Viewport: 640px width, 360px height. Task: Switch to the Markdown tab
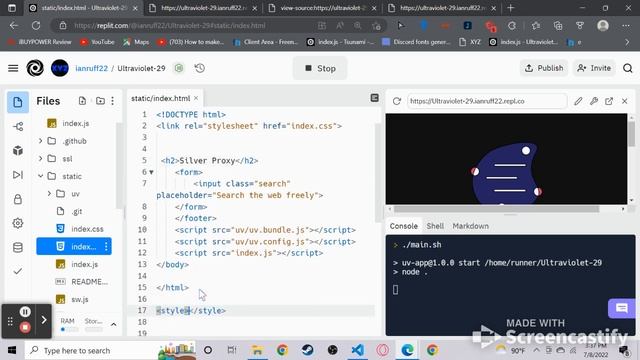[x=470, y=226]
